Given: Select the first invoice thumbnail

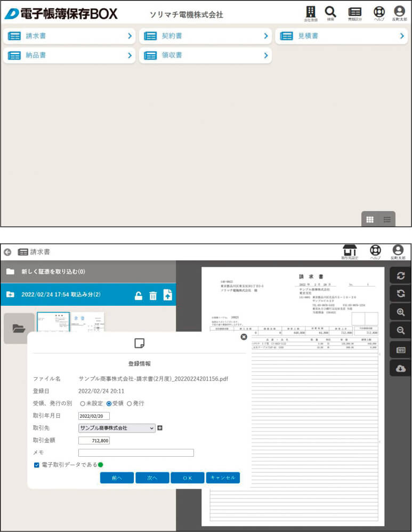Looking at the screenshot, I should 53,322.
